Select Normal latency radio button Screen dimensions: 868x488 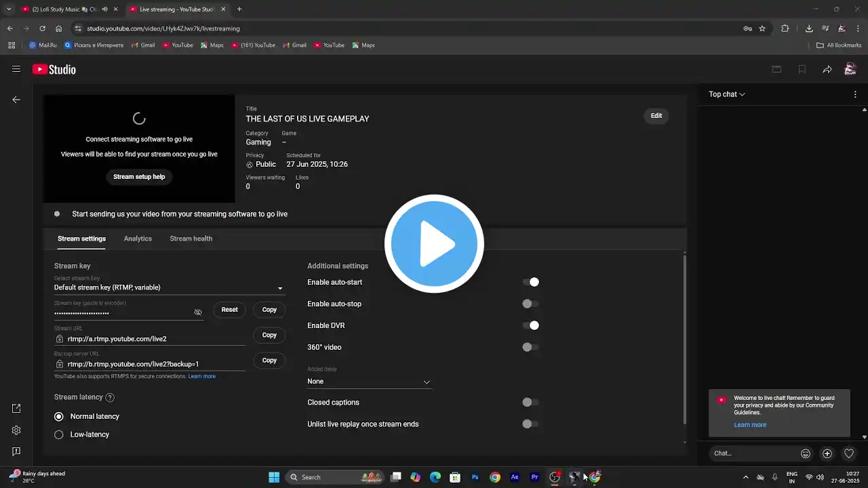coord(59,417)
